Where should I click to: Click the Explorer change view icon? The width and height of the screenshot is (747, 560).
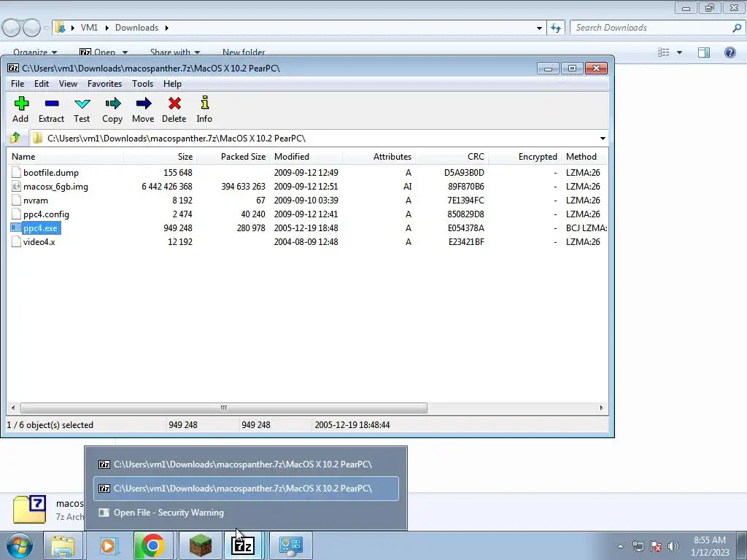(x=664, y=52)
